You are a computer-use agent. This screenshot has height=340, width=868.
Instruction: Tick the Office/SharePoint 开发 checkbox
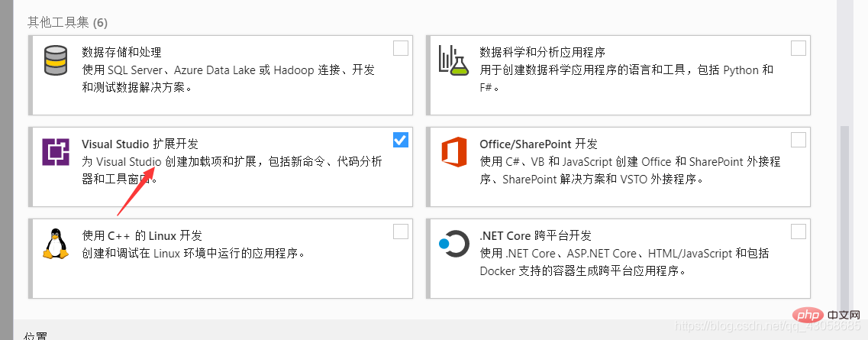(x=799, y=140)
